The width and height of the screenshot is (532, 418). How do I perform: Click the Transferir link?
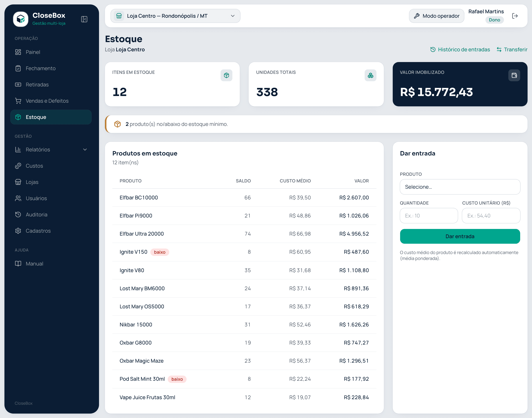pos(512,49)
